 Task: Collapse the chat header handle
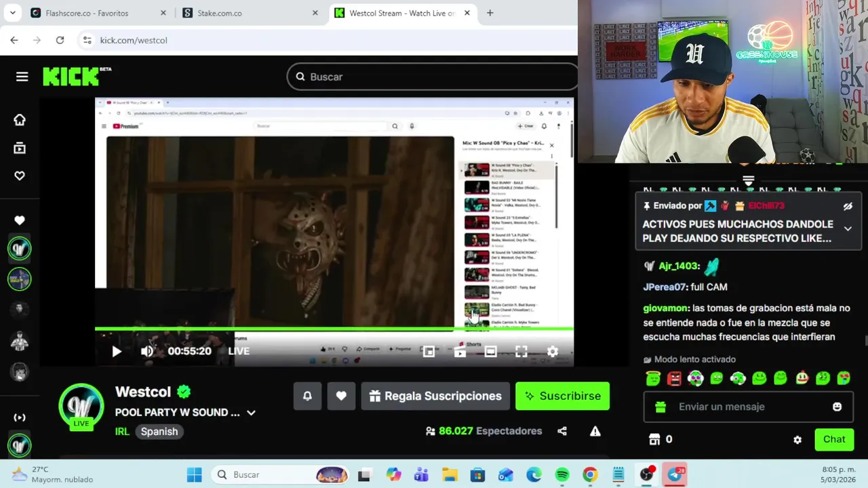(749, 181)
